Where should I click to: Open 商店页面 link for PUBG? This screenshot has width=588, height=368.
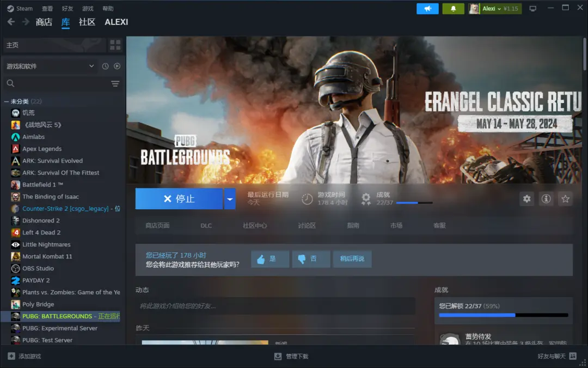157,225
